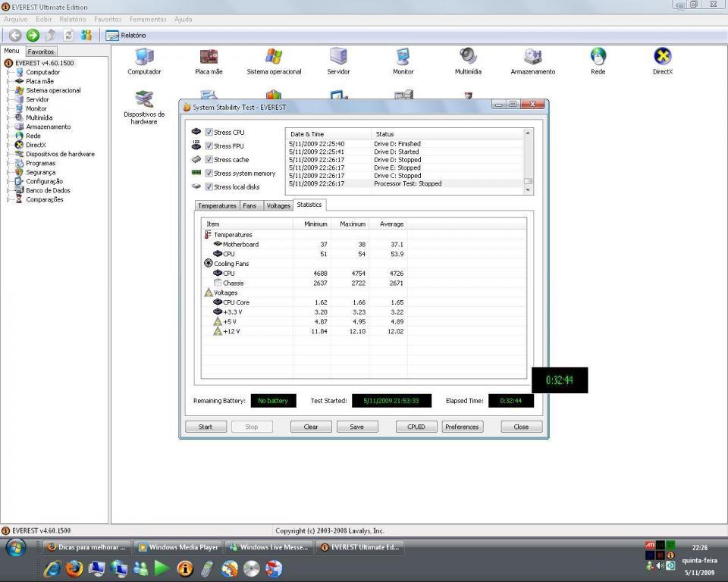
Task: Select the Favoritos panel tab
Action: pos(41,52)
